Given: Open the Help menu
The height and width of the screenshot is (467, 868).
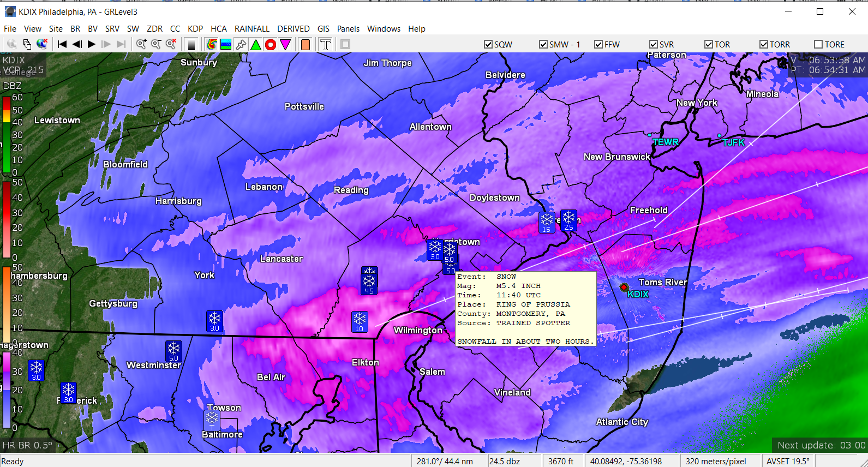Looking at the screenshot, I should [417, 29].
